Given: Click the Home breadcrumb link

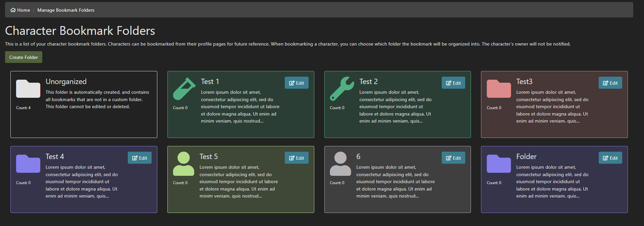Looking at the screenshot, I should click(x=20, y=10).
